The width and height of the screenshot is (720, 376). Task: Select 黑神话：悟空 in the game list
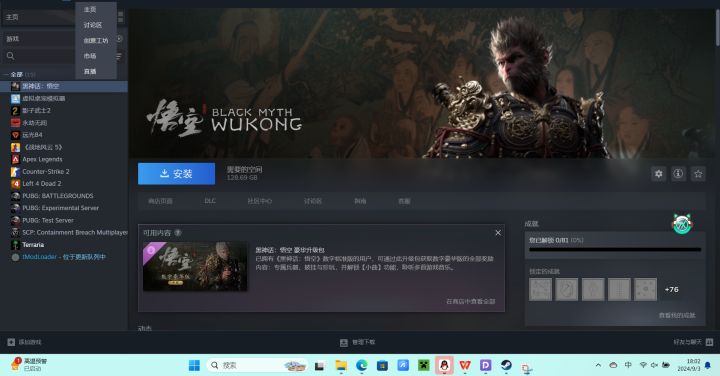(x=64, y=86)
